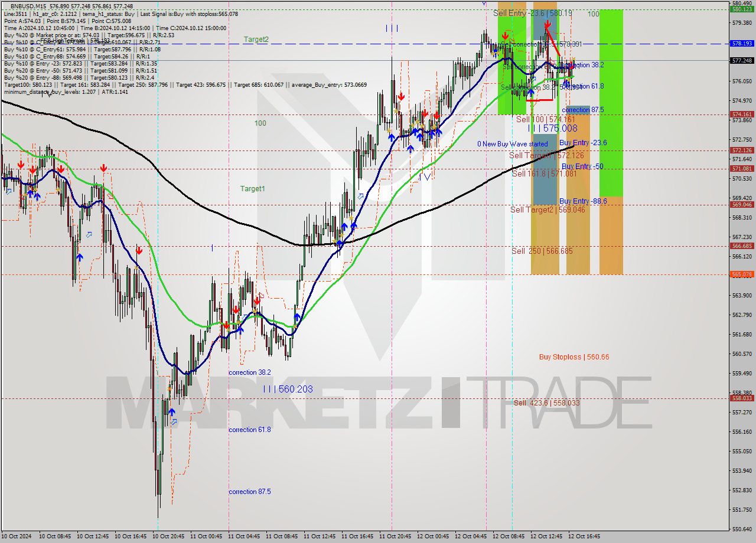
Task: Click the 'Sell 423.6 | 558.033' label
Action: tap(546, 403)
